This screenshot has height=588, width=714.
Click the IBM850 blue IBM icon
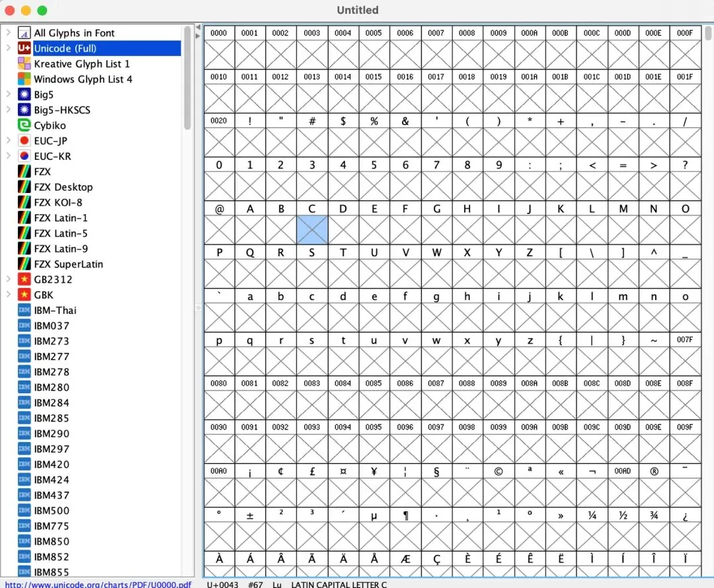tap(24, 542)
